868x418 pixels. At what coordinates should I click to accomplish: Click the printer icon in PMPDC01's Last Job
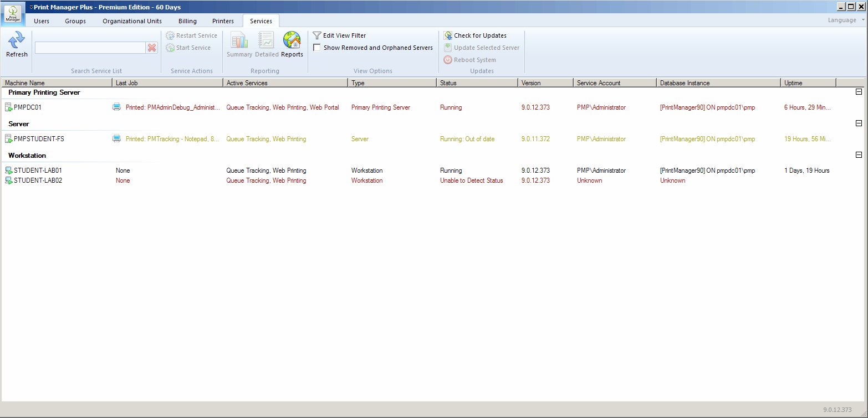coord(116,107)
